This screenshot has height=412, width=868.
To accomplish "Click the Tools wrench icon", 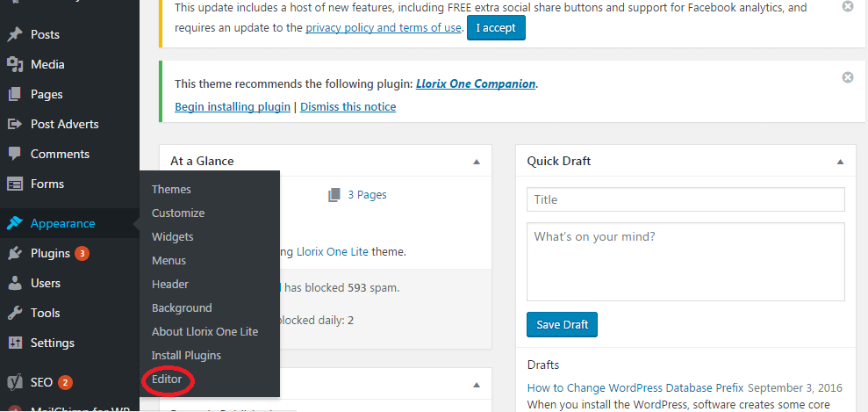I will pyautogui.click(x=14, y=313).
